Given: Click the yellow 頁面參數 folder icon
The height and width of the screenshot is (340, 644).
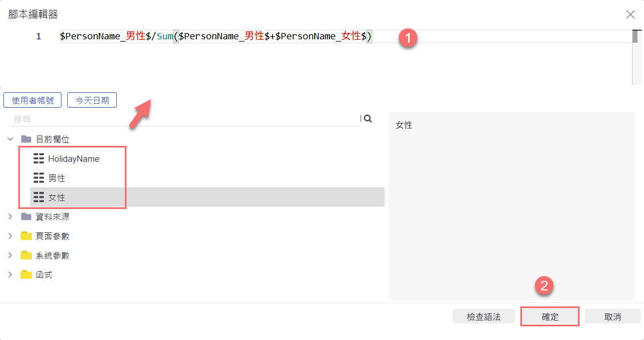Looking at the screenshot, I should 26,236.
